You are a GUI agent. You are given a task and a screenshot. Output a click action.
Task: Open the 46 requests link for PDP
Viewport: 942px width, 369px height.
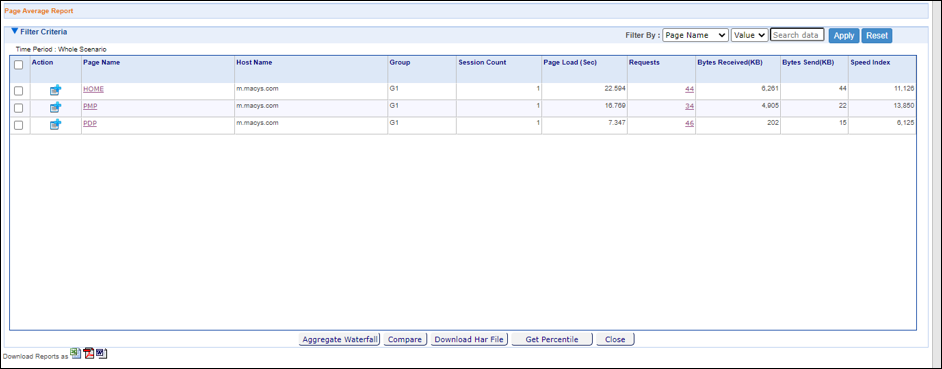tap(690, 123)
